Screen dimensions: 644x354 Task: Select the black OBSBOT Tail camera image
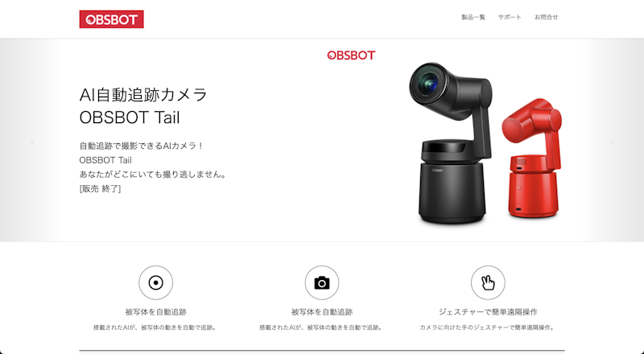(x=451, y=143)
